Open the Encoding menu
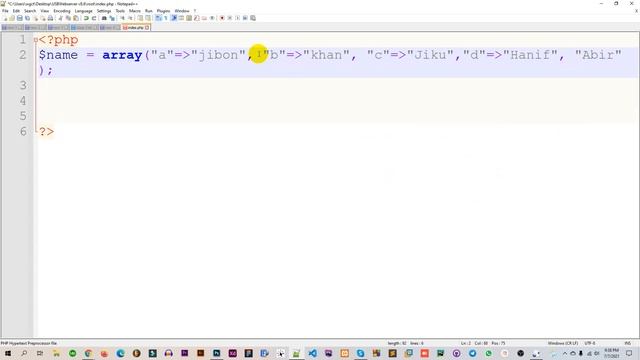 coord(62,11)
